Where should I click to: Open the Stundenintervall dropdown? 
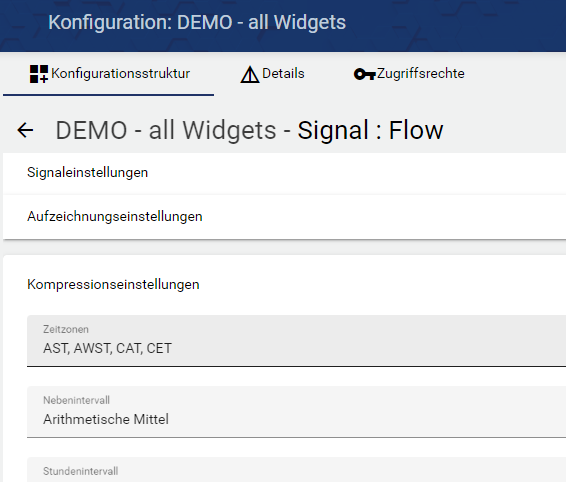296,470
